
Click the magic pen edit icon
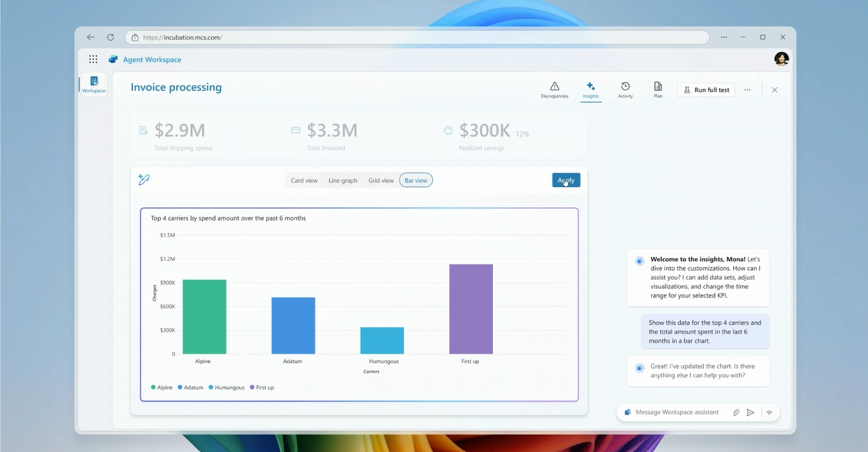tap(144, 180)
